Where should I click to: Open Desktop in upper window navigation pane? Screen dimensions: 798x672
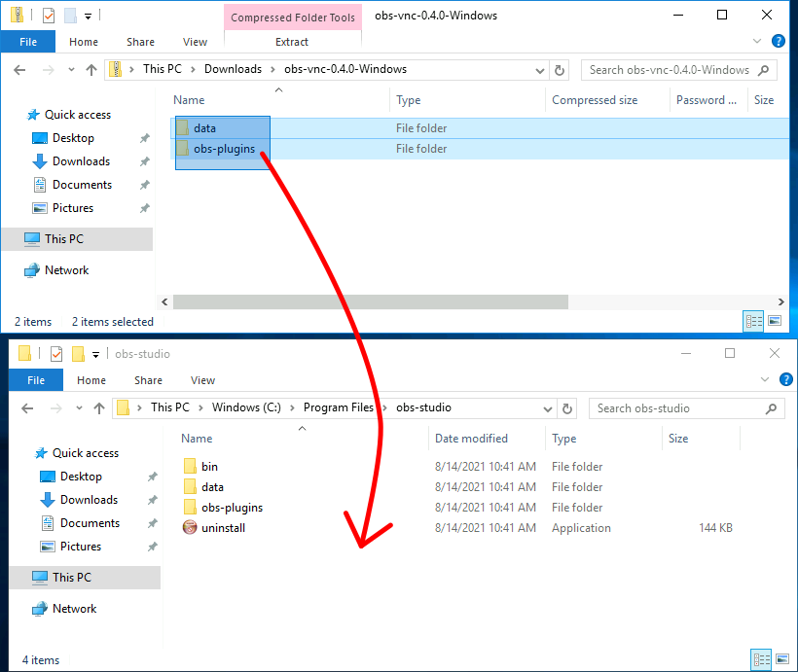[x=73, y=138]
